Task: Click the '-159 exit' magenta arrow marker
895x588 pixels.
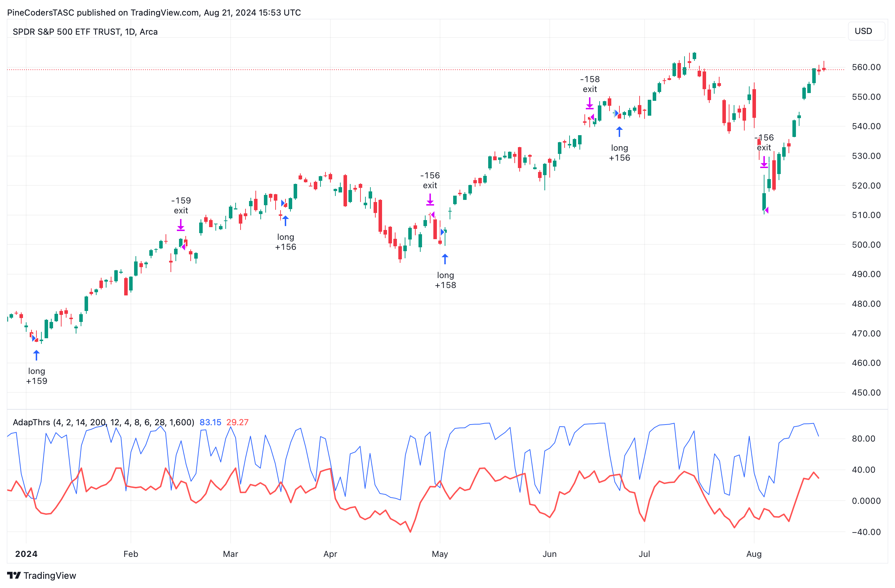Action: [181, 225]
